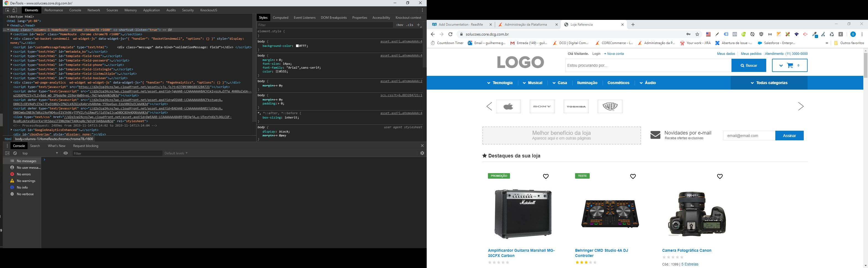Open a new Chrome tab
Screen dimensions: 868x268
coord(633,25)
